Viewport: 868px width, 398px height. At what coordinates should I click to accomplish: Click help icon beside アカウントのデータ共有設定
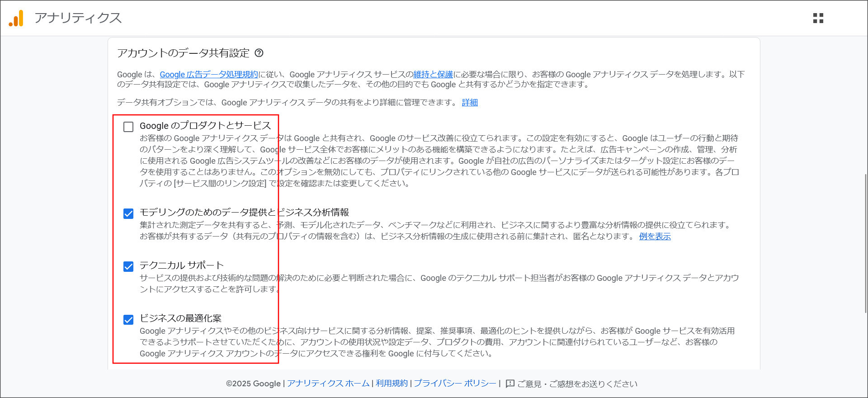point(259,53)
